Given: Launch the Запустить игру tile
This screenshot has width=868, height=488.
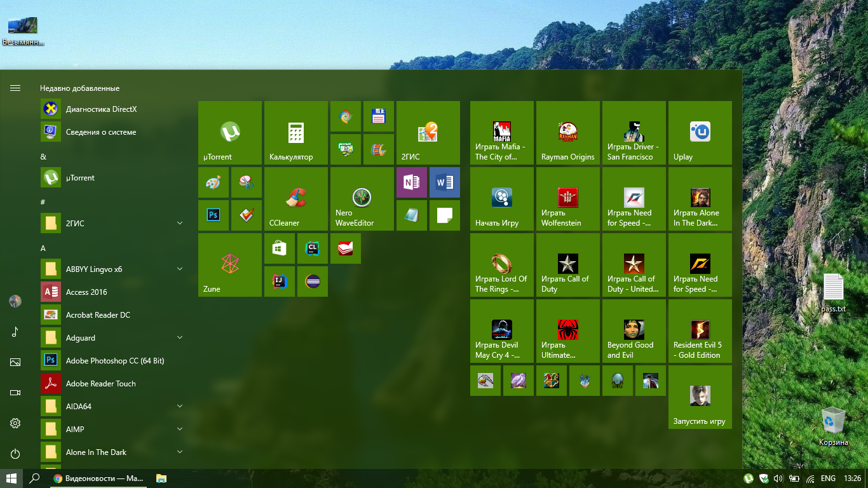Looking at the screenshot, I should pos(700,397).
